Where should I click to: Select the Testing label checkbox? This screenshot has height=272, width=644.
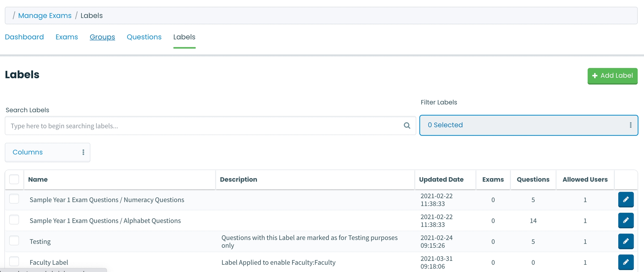pos(14,241)
